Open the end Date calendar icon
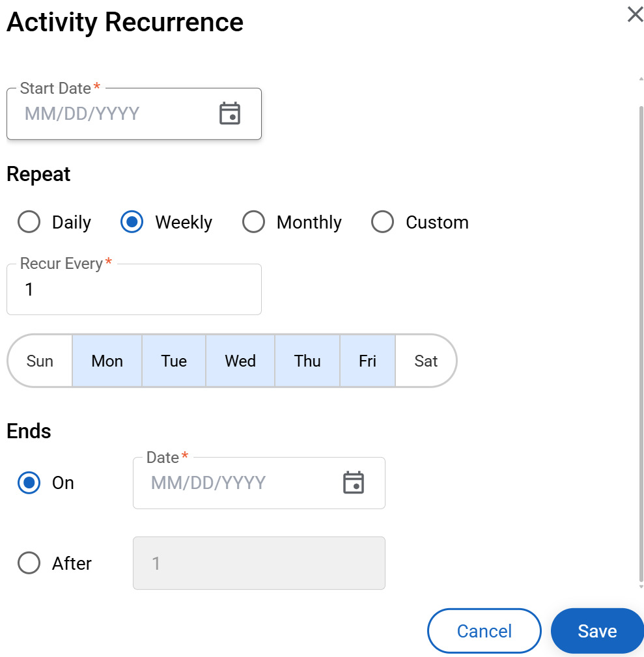Screen dimensions: 644x657 [x=353, y=482]
